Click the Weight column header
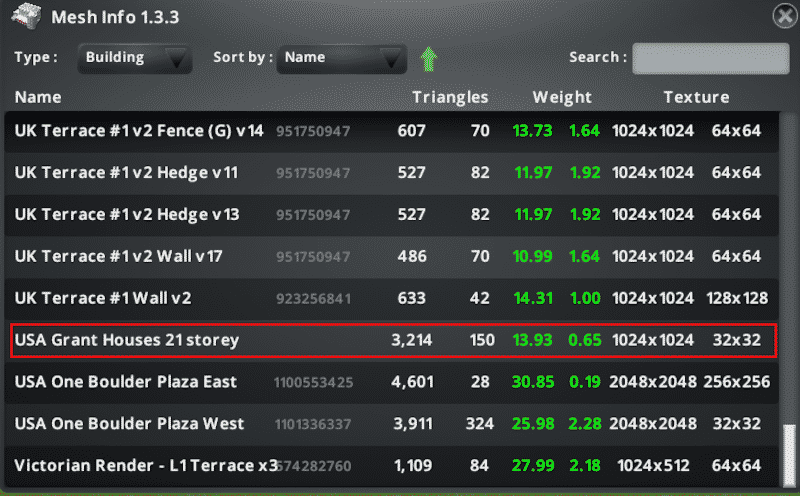800x496 pixels. pyautogui.click(x=562, y=97)
